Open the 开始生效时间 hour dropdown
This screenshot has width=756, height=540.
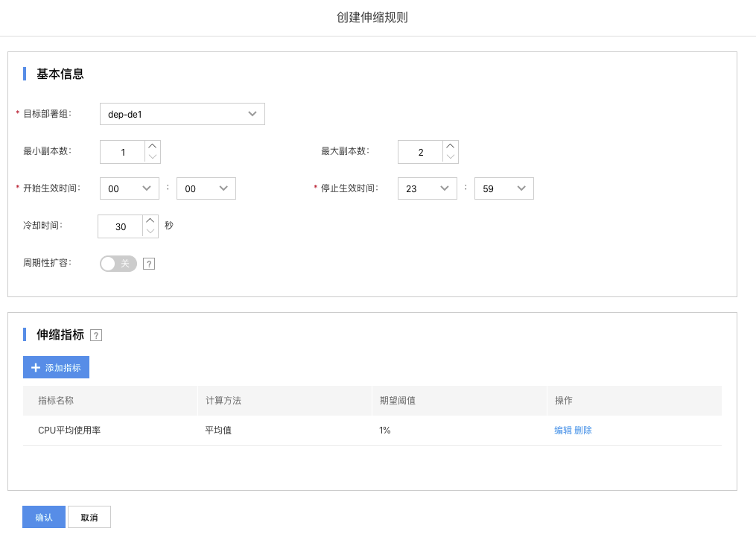pos(129,188)
